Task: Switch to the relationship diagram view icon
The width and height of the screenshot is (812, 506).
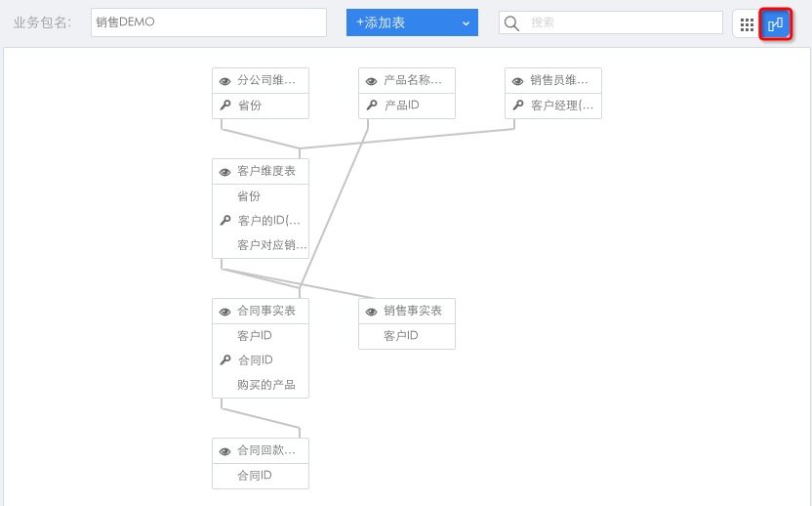Action: pos(775,23)
